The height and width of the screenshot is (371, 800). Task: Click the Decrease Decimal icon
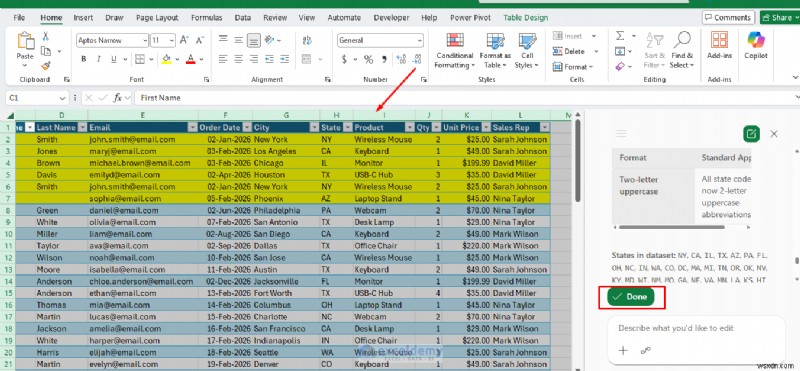[417, 60]
